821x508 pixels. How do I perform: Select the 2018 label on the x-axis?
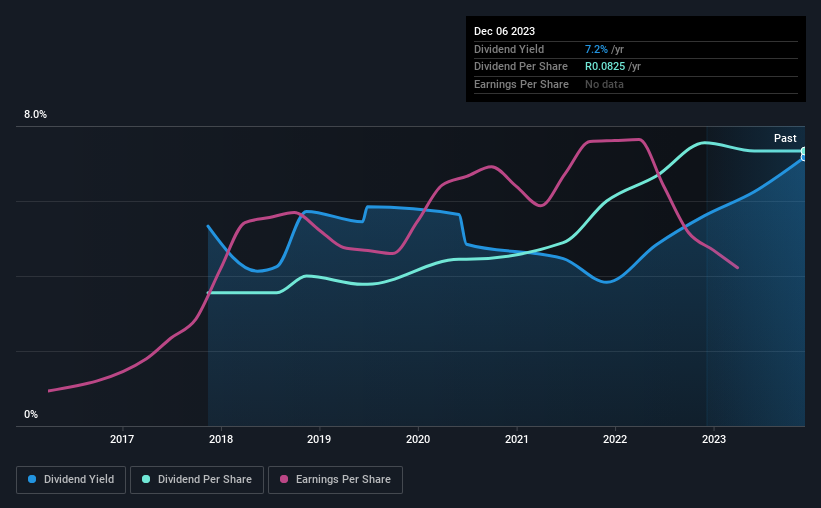[x=221, y=439]
